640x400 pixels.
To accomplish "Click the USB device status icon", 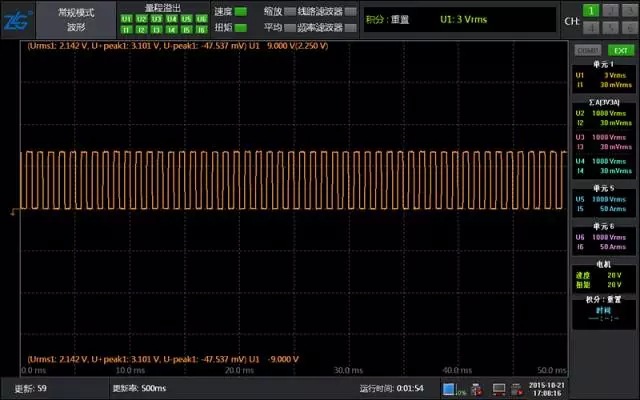I will point(477,388).
